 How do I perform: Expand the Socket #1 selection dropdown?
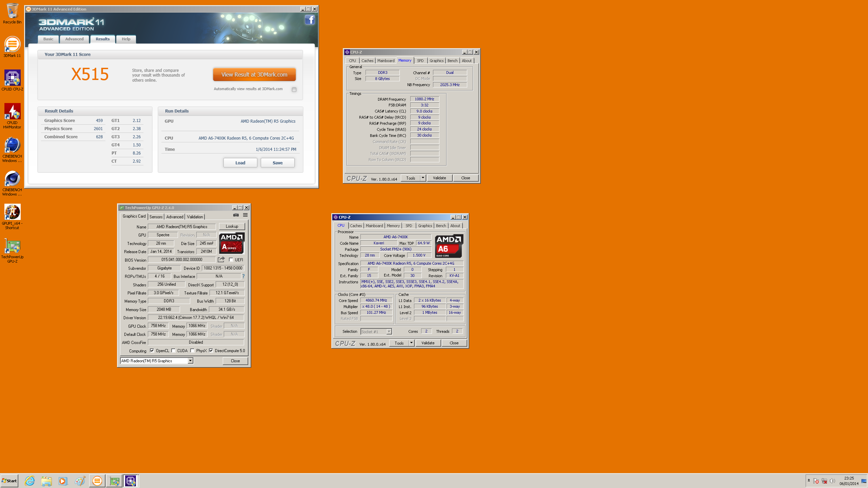pyautogui.click(x=389, y=331)
